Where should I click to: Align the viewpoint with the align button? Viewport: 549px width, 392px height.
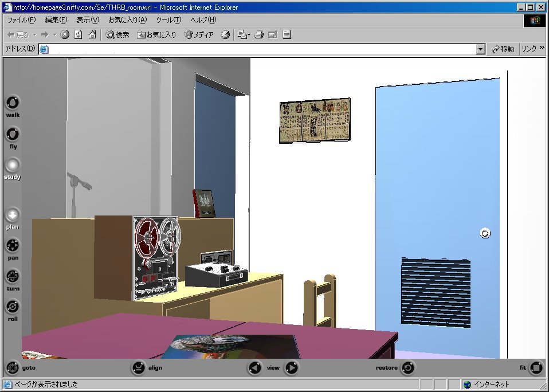(138, 367)
